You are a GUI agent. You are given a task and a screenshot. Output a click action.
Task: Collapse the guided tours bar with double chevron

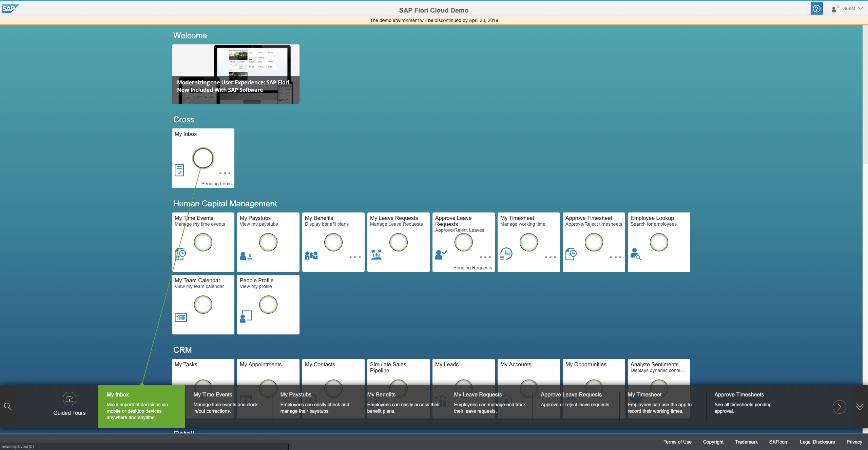[860, 407]
